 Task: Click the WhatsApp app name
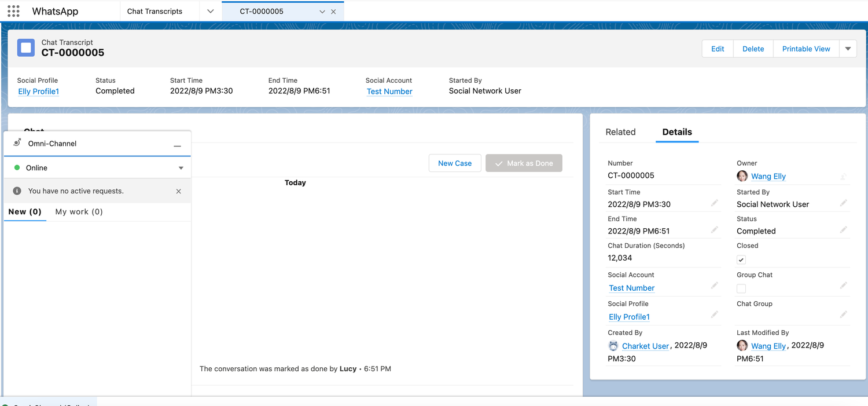[55, 11]
